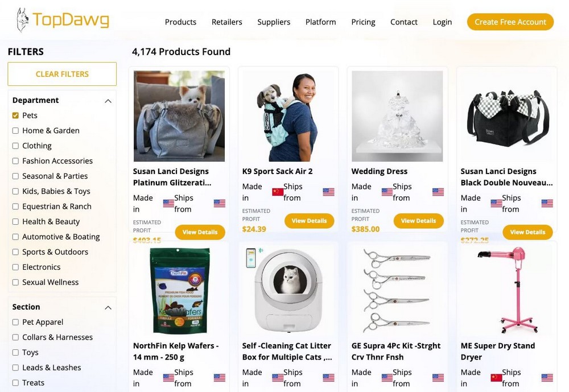Click the China flag on ME Super Dry Stand Dryer
The width and height of the screenshot is (569, 392).
(496, 377)
